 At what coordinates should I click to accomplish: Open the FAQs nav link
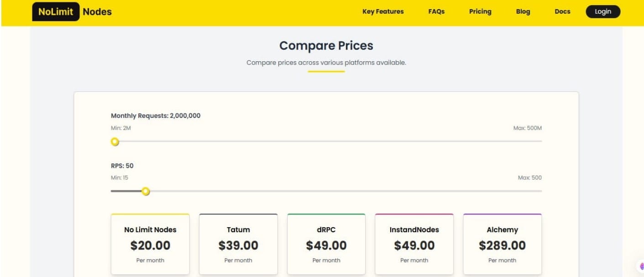point(436,11)
